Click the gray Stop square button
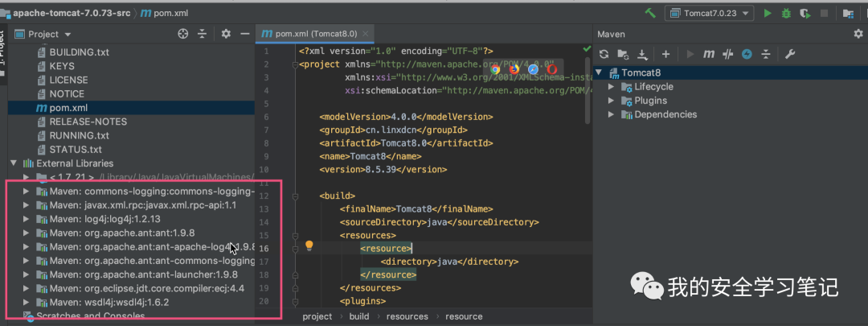Viewport: 868px width, 326px height. point(825,14)
